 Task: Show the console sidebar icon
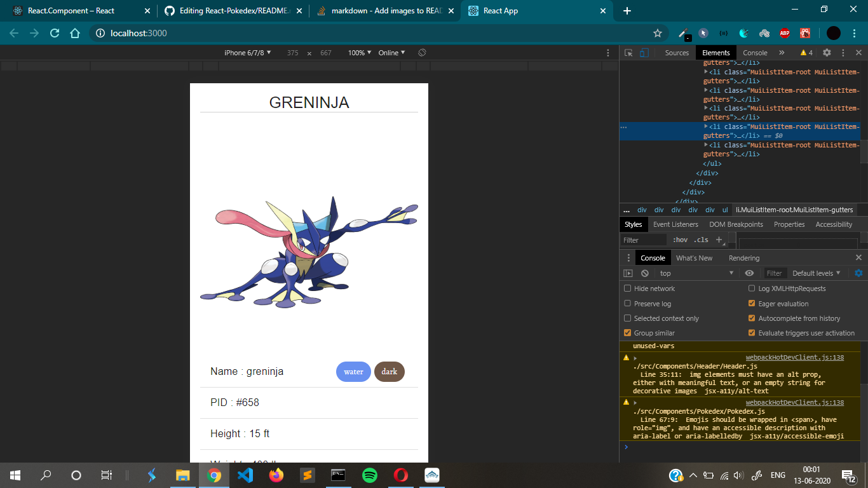(x=628, y=273)
